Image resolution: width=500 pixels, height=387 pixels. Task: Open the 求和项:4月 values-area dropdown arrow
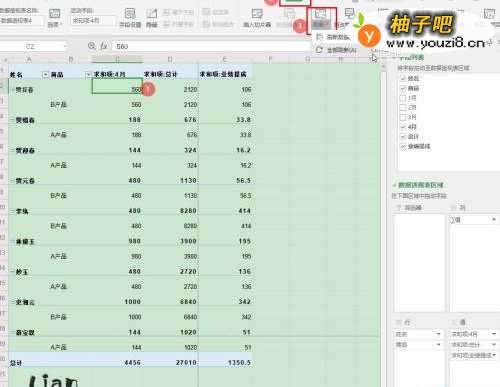494,334
